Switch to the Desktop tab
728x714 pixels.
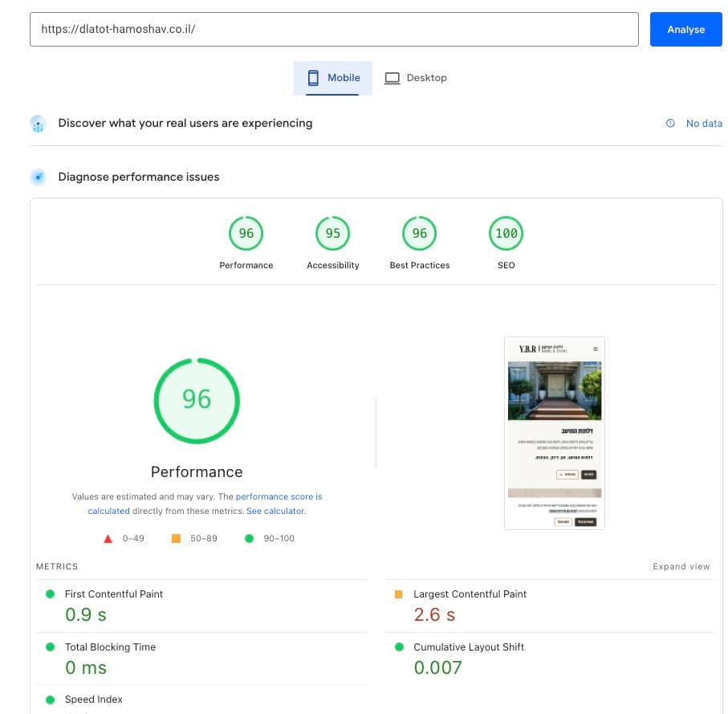tap(416, 78)
